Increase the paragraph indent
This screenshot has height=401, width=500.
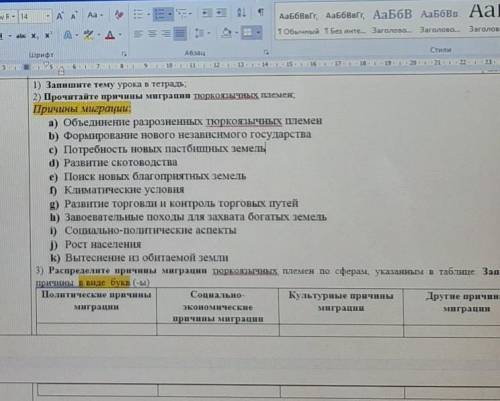pyautogui.click(x=221, y=13)
